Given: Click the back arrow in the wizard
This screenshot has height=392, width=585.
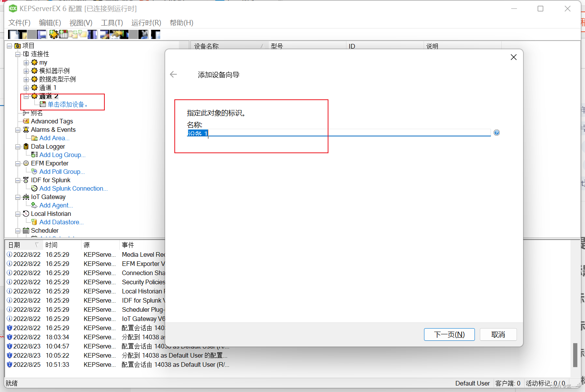Looking at the screenshot, I should 174,75.
